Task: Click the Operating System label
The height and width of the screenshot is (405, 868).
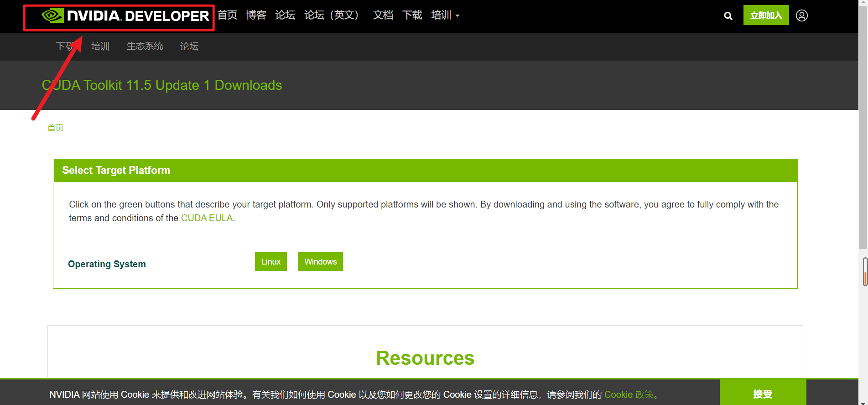Action: 107,264
